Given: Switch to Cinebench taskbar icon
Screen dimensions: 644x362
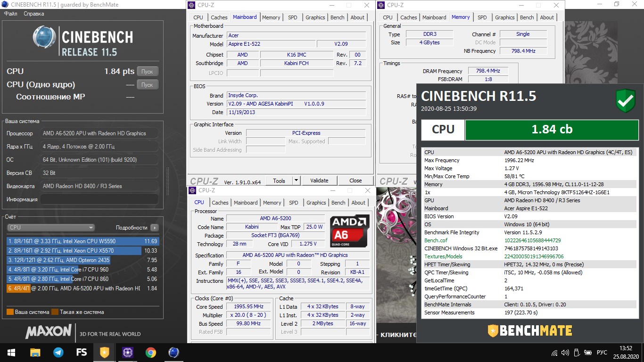Looking at the screenshot, I should (x=173, y=352).
